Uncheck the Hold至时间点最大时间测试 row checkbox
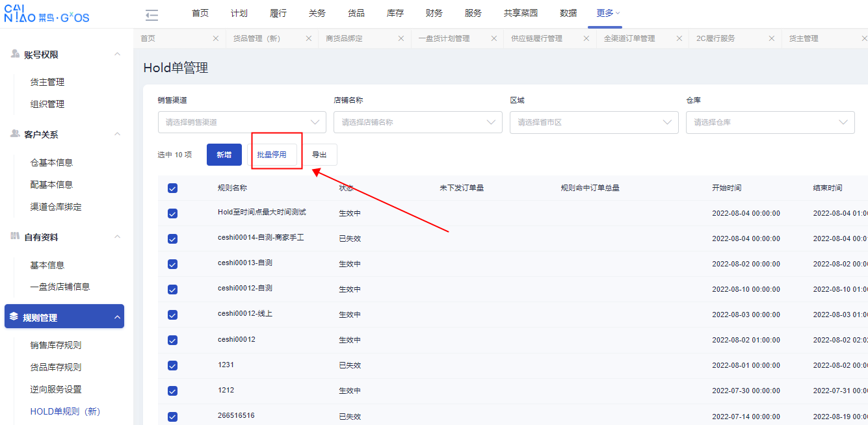This screenshot has height=425, width=868. [x=172, y=213]
